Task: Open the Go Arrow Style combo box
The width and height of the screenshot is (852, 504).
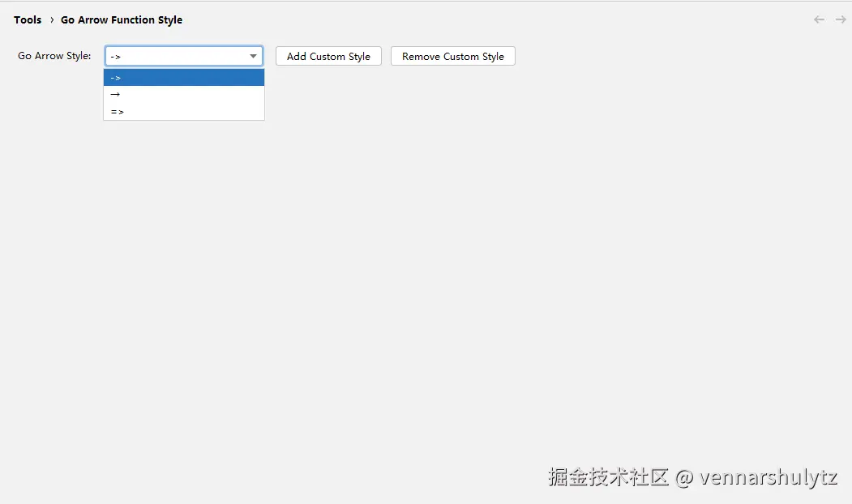Action: [x=184, y=56]
